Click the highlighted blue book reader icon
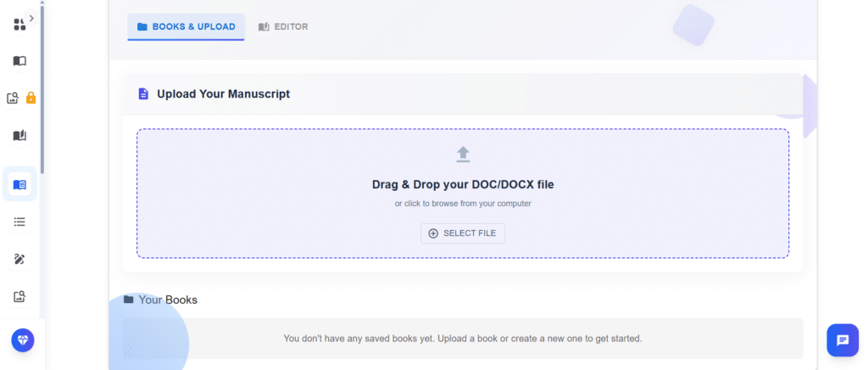The height and width of the screenshot is (370, 868). click(19, 184)
